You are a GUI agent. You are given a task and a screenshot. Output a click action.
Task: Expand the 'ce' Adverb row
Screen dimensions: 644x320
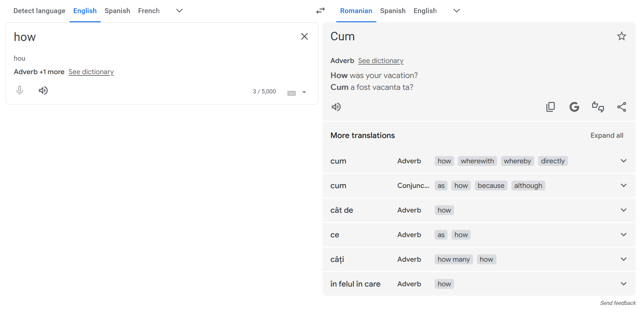coord(624,234)
